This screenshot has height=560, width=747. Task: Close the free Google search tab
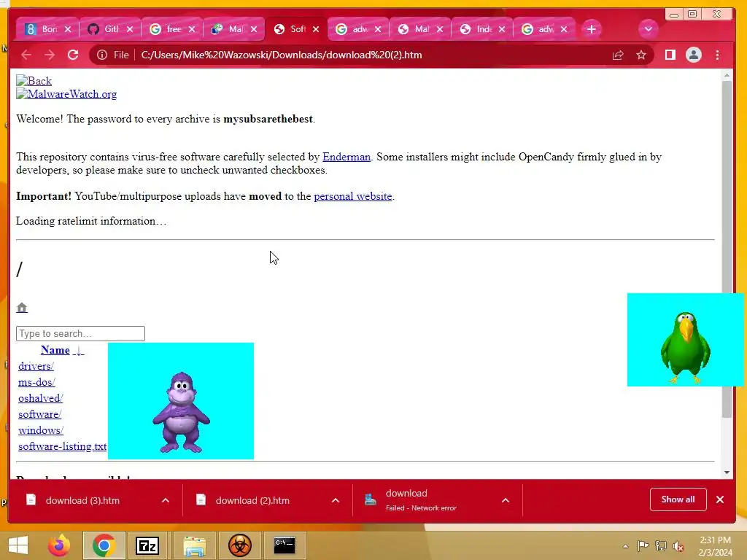(192, 29)
